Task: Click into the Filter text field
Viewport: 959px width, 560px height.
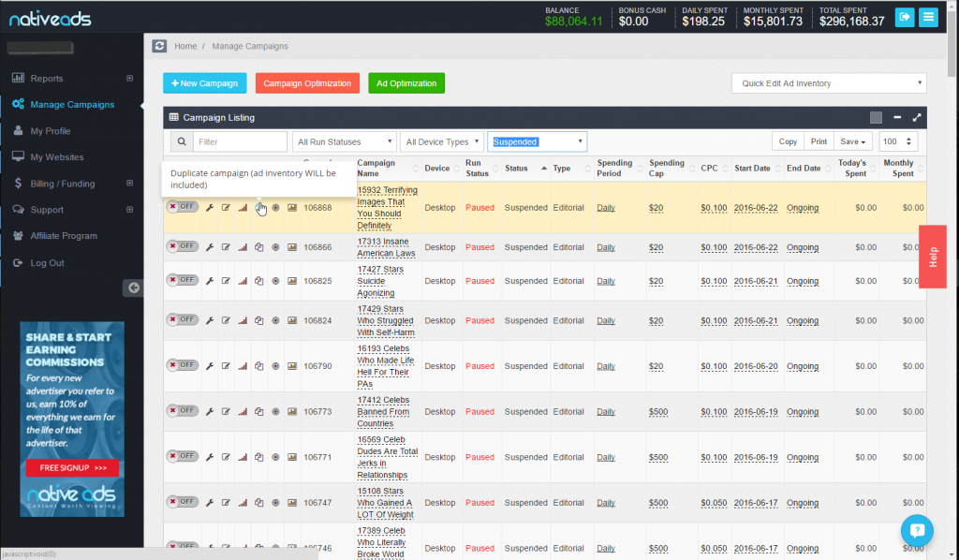Action: tap(240, 141)
